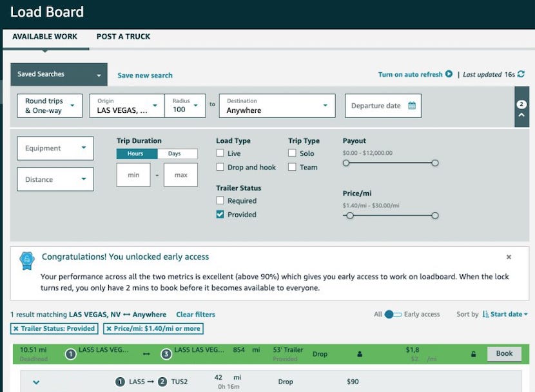The height and width of the screenshot is (392, 535).
Task: Click the stop 1 circle in green row
Action: pyautogui.click(x=71, y=355)
